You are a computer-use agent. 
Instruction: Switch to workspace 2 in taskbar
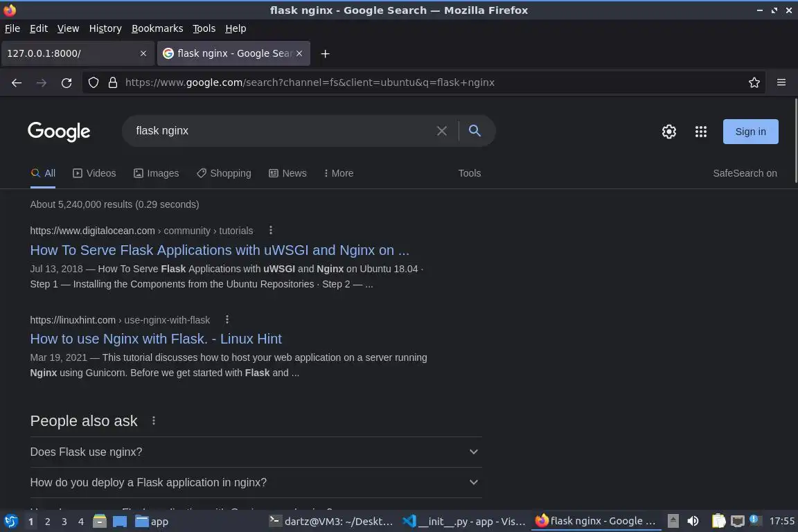pos(47,522)
